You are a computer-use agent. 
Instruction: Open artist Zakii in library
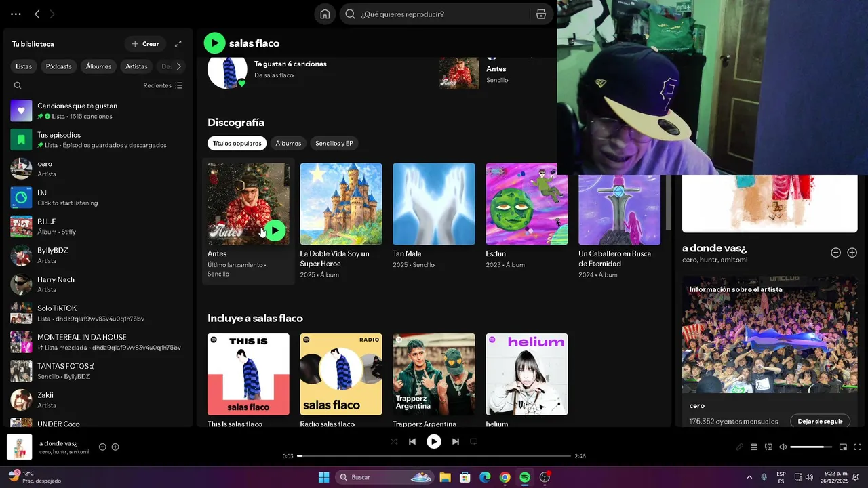98,400
